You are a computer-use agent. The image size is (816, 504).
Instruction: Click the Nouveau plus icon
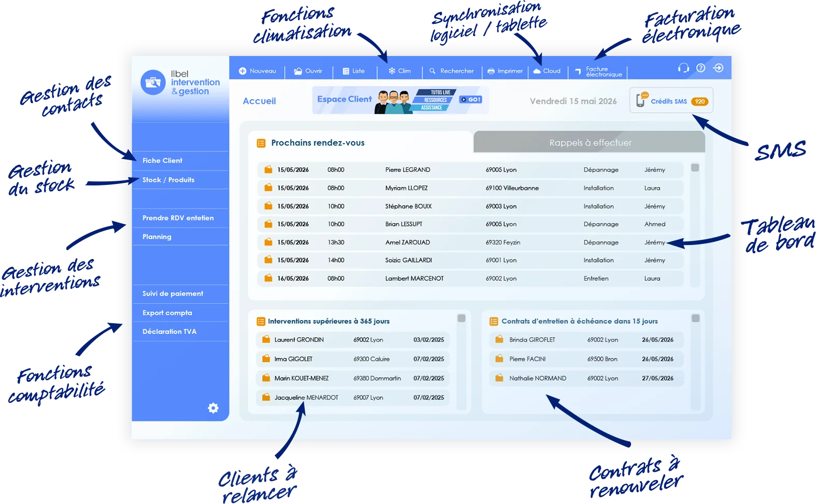[x=242, y=71]
